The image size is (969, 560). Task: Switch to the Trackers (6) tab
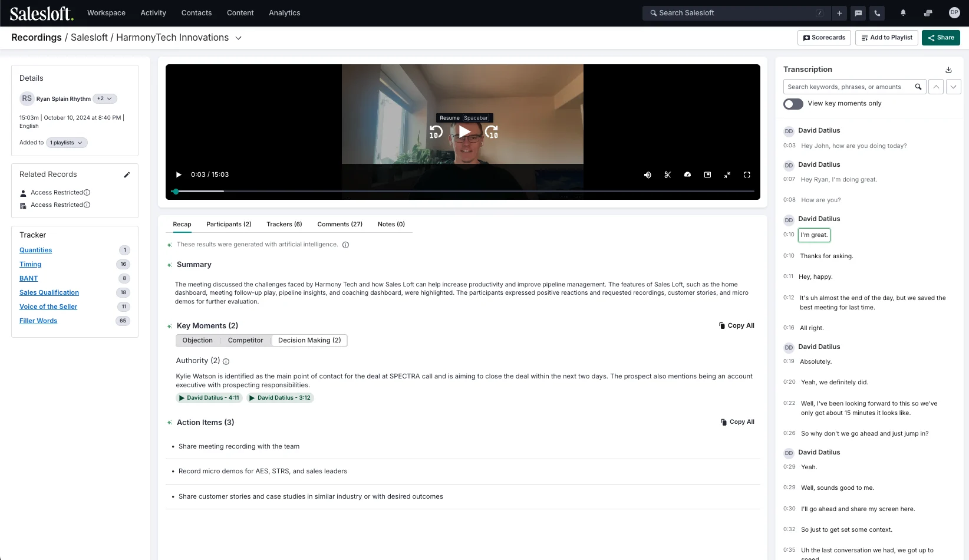(x=284, y=224)
